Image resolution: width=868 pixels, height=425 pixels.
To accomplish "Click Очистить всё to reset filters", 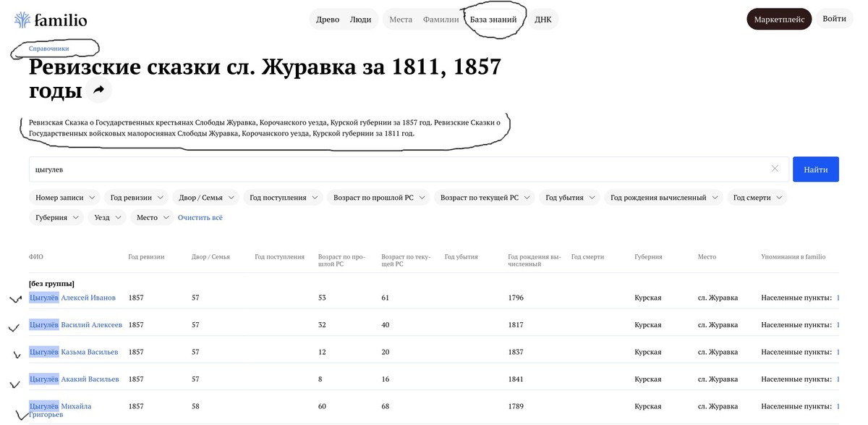I will (200, 216).
